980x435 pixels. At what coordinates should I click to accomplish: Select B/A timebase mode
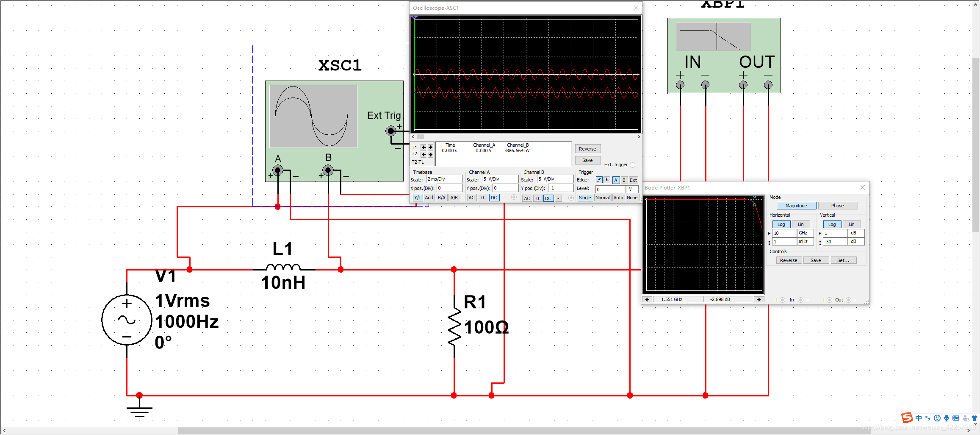[441, 198]
